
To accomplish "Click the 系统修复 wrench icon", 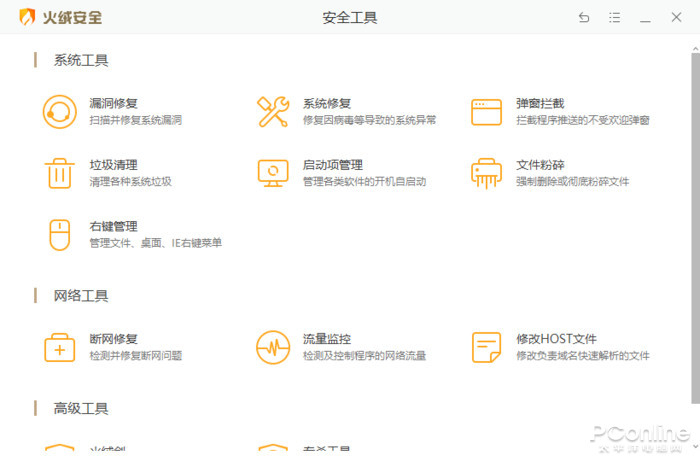I will pyautogui.click(x=273, y=112).
